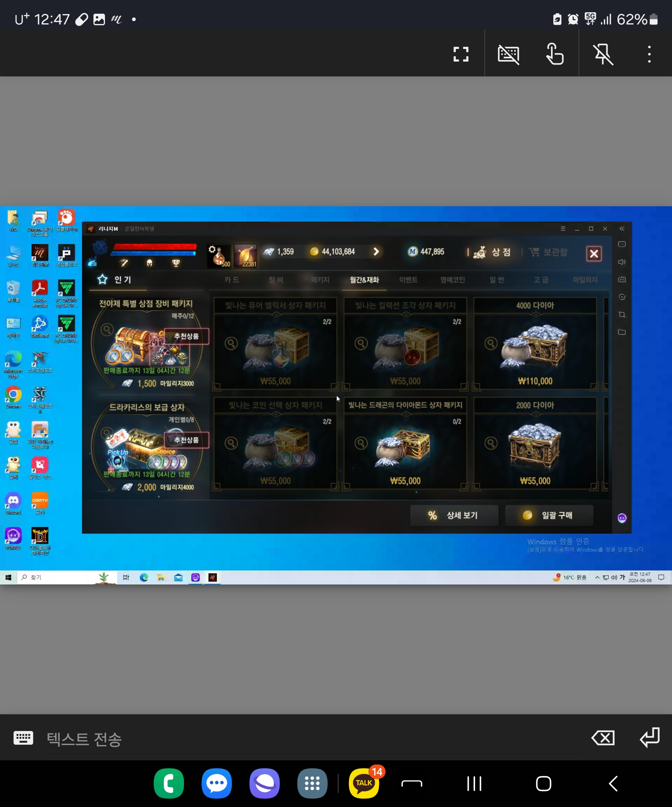Tap the fullscreen icon in top toolbar
Viewport: 672px width, 807px height.
461,54
